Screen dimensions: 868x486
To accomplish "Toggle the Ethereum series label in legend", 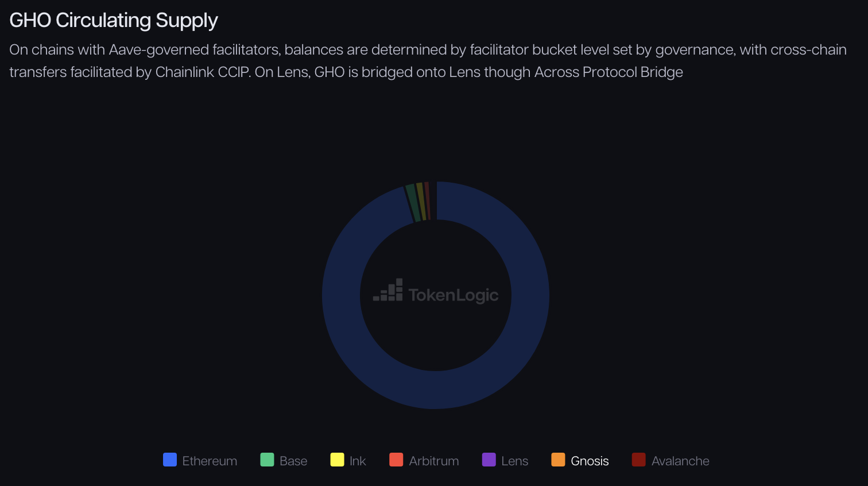I will [x=210, y=461].
